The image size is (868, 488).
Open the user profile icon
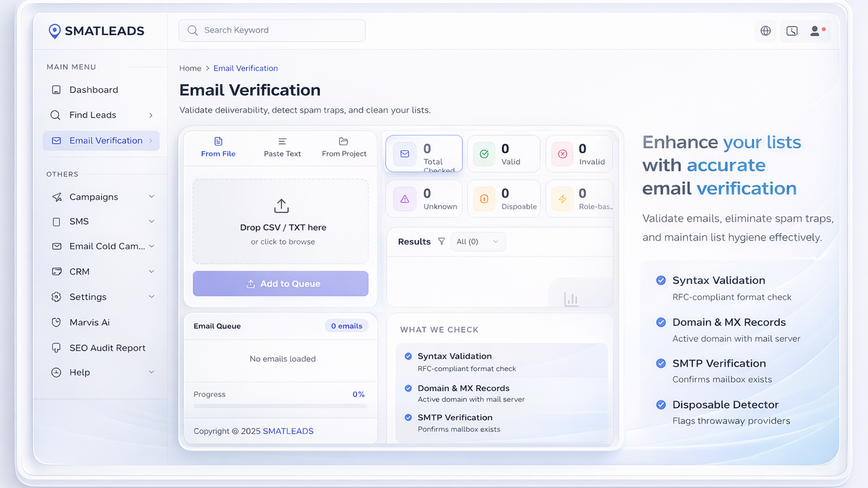click(816, 30)
